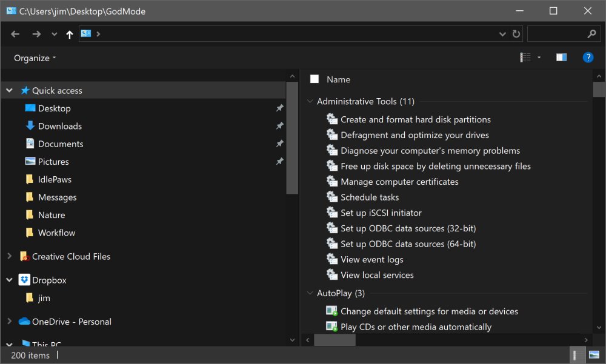Select Downloads in Quick access

tap(59, 126)
